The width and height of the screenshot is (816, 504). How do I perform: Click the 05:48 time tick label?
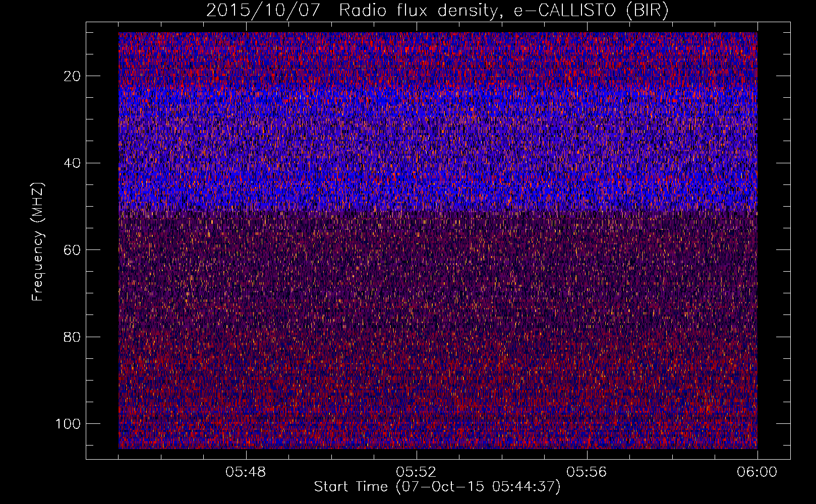(246, 472)
